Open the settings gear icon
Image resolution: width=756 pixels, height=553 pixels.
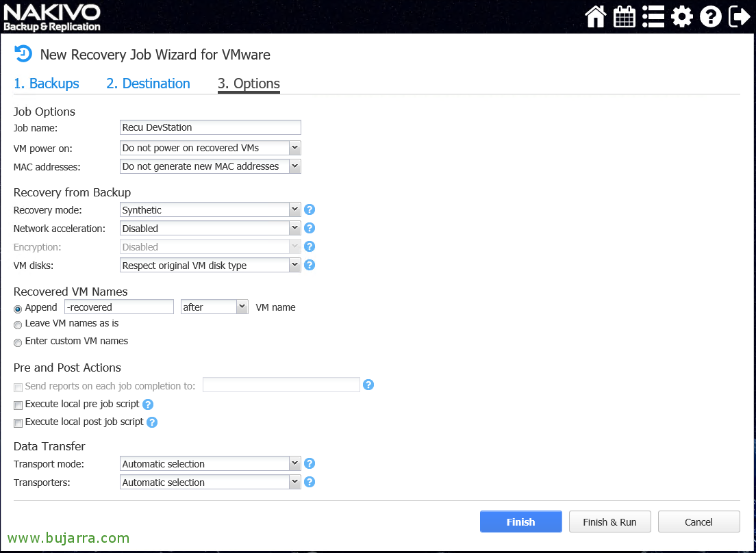coord(682,17)
